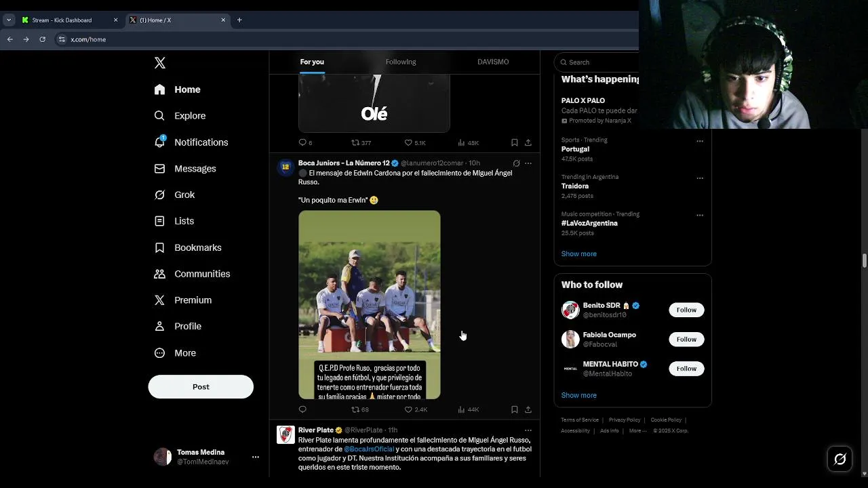Open the Cookie Policy footer link
868x488 pixels.
666,420
